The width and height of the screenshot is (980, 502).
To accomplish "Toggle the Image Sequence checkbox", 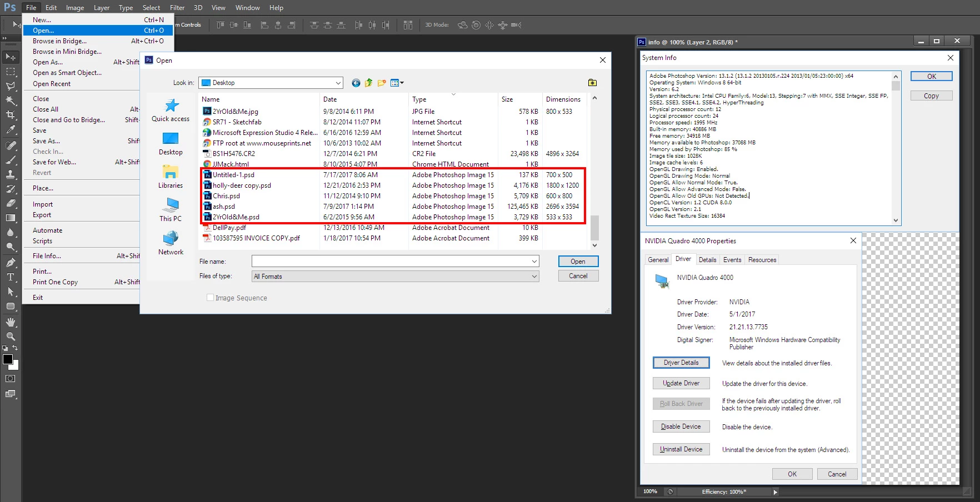I will [210, 298].
